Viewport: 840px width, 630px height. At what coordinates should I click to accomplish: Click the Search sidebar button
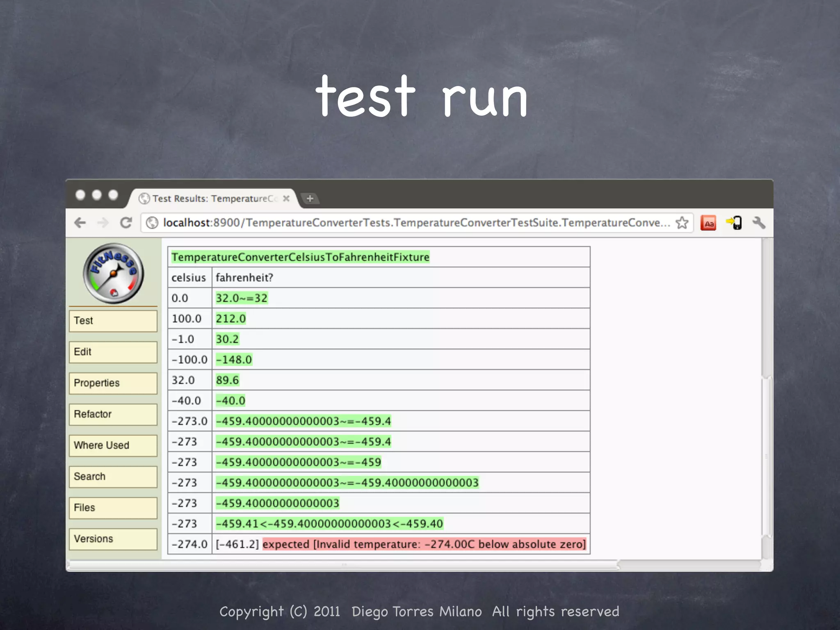113,477
